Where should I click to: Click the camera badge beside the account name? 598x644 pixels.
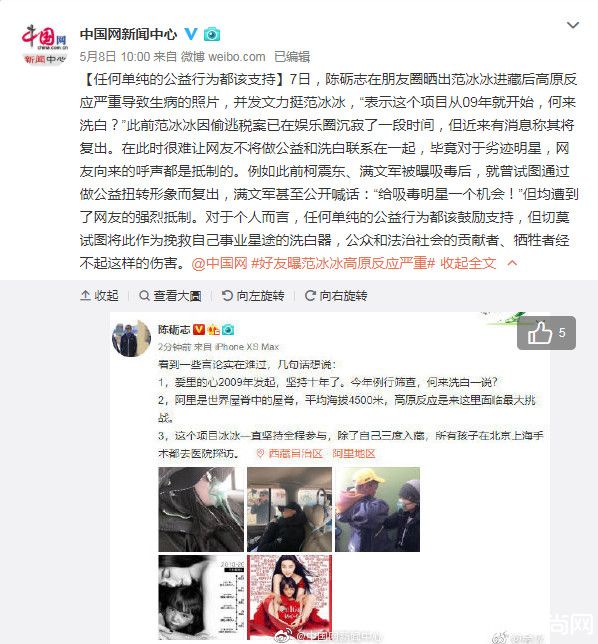(212, 34)
